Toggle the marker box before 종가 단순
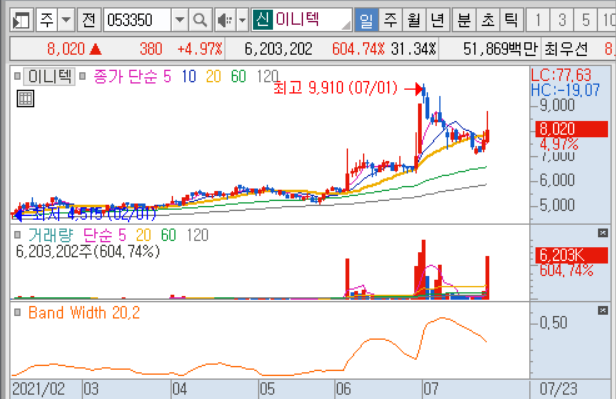The width and height of the screenshot is (616, 399). tap(82, 76)
